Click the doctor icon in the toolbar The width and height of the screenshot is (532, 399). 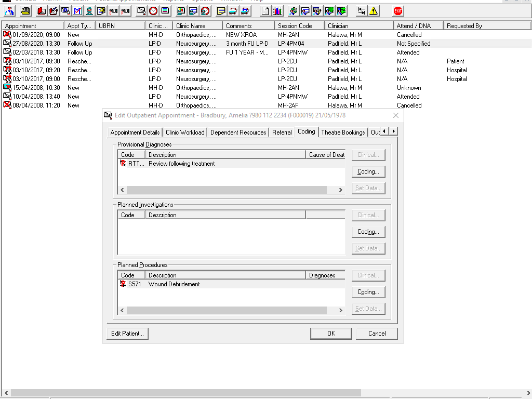(x=9, y=11)
